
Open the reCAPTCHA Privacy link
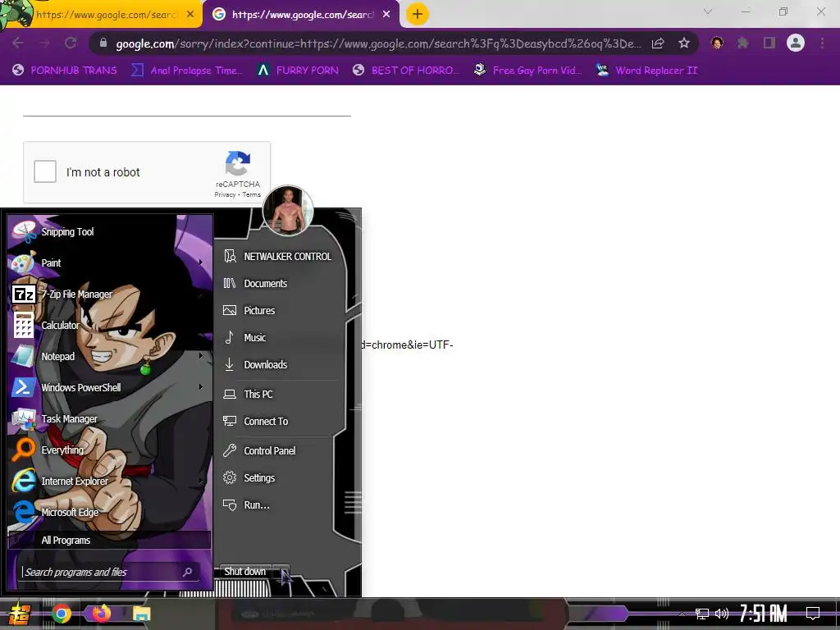(x=225, y=195)
